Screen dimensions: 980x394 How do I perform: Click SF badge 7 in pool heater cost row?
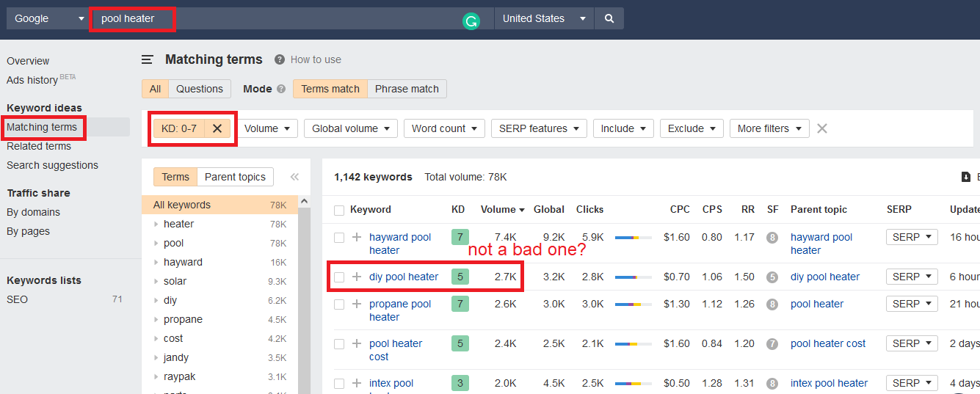772,343
